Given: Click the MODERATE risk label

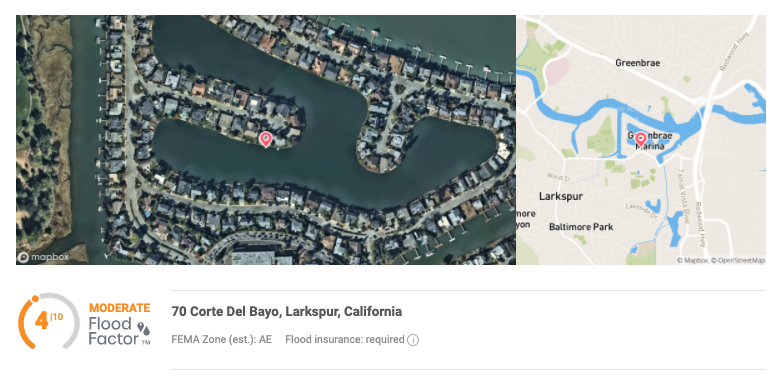Looking at the screenshot, I should click(120, 308).
